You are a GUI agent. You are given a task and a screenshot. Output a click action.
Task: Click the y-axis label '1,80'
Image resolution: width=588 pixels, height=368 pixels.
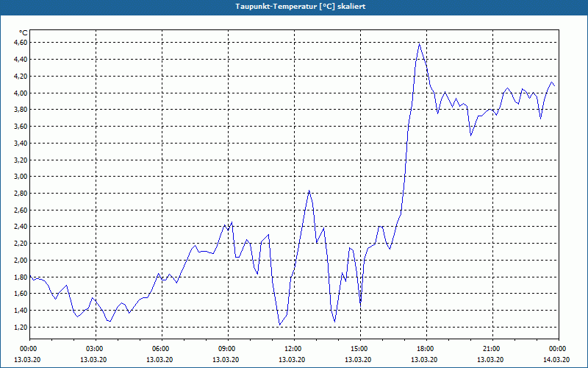pos(21,277)
